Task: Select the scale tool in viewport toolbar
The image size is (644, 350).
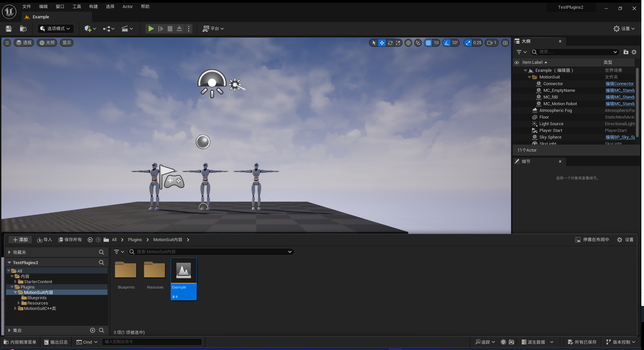Action: [x=398, y=43]
